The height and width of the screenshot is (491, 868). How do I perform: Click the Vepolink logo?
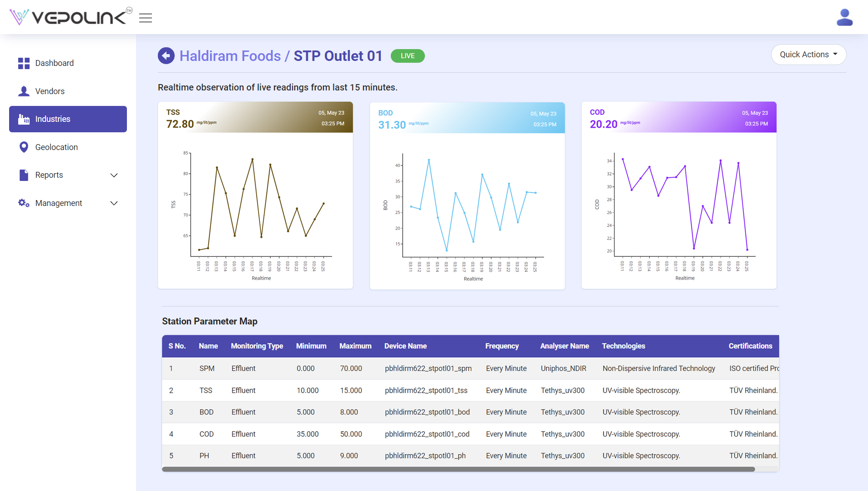tap(71, 17)
